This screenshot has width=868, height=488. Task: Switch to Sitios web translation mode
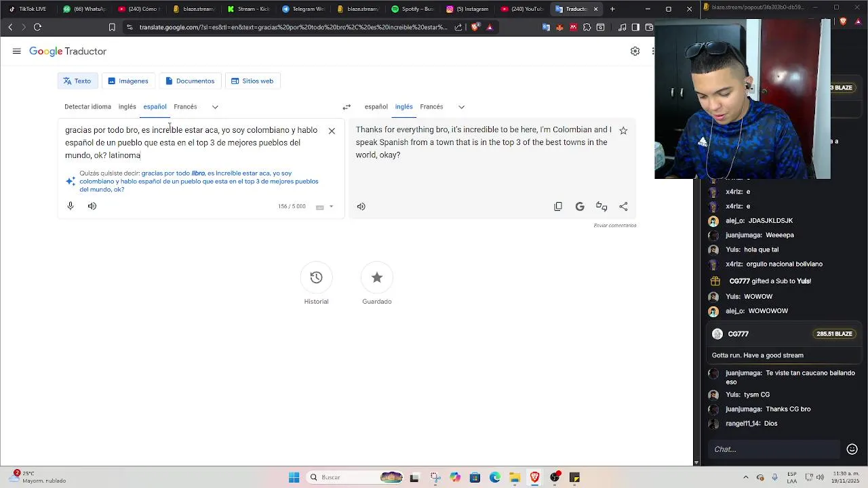tap(252, 81)
